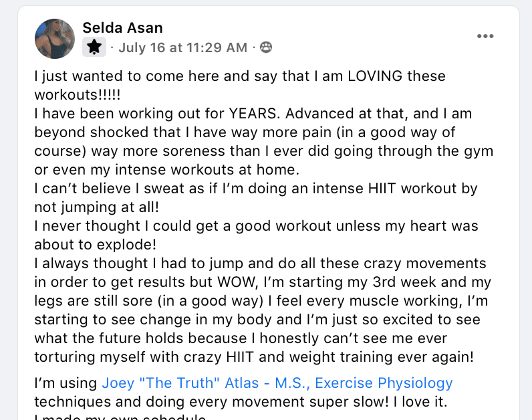Click the 'not jumping at all!' line

click(x=97, y=207)
